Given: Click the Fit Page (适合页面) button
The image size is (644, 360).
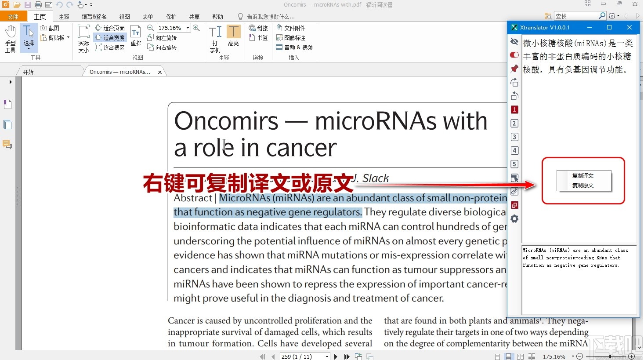Looking at the screenshot, I should pyautogui.click(x=110, y=28).
